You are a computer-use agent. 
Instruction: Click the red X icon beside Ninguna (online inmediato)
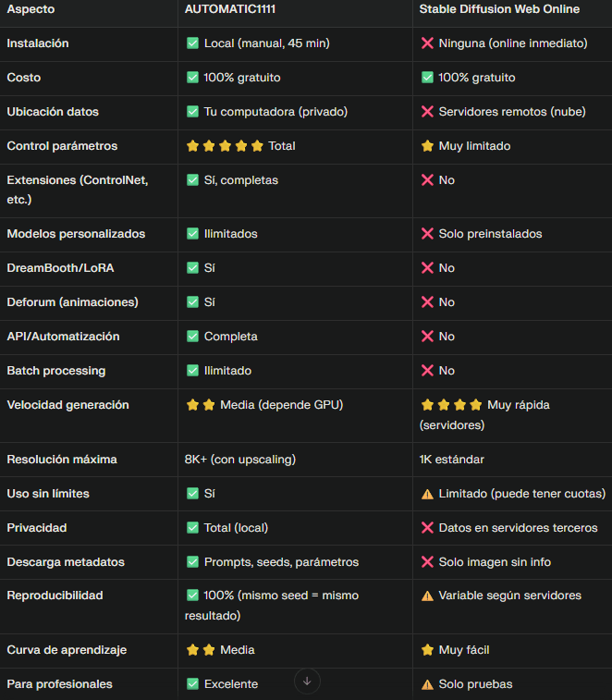tap(427, 43)
